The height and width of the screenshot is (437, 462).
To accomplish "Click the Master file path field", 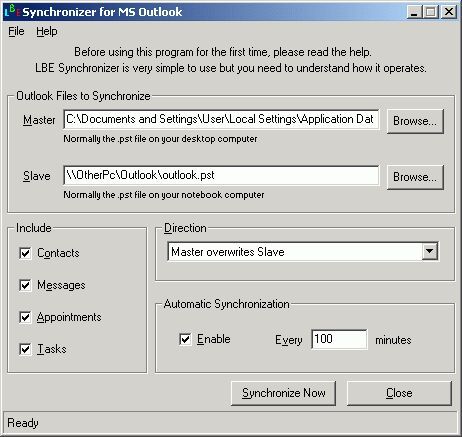I will tap(221, 119).
